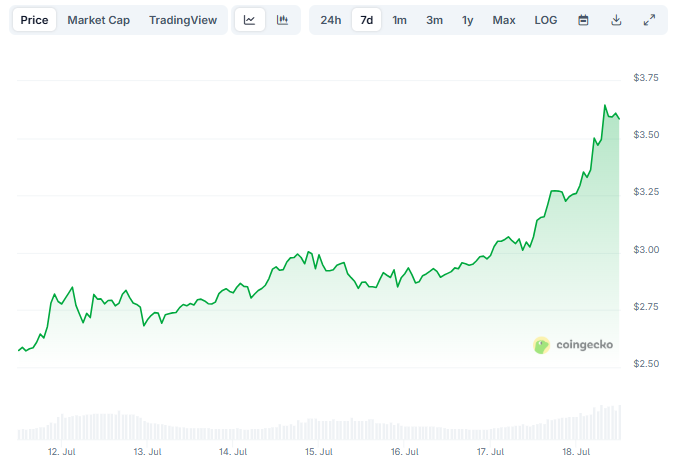The height and width of the screenshot is (470, 675).
Task: Click the 13. Jul date label
Action: click(x=147, y=451)
